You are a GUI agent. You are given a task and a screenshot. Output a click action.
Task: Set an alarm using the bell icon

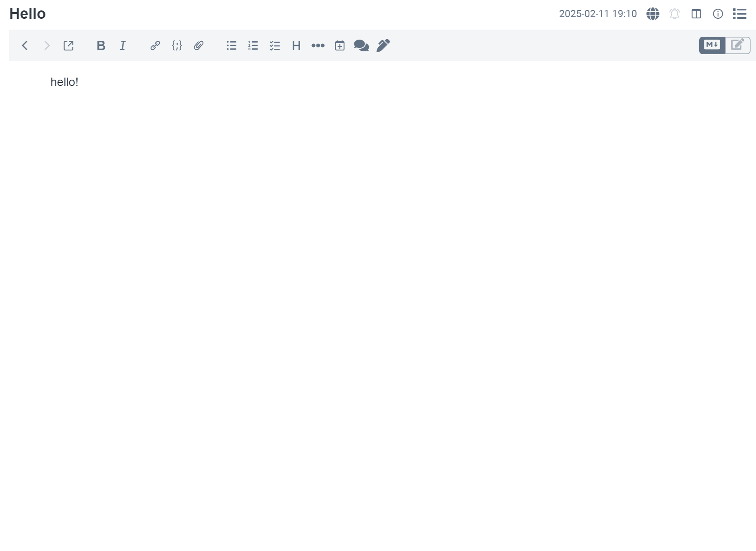tap(675, 14)
